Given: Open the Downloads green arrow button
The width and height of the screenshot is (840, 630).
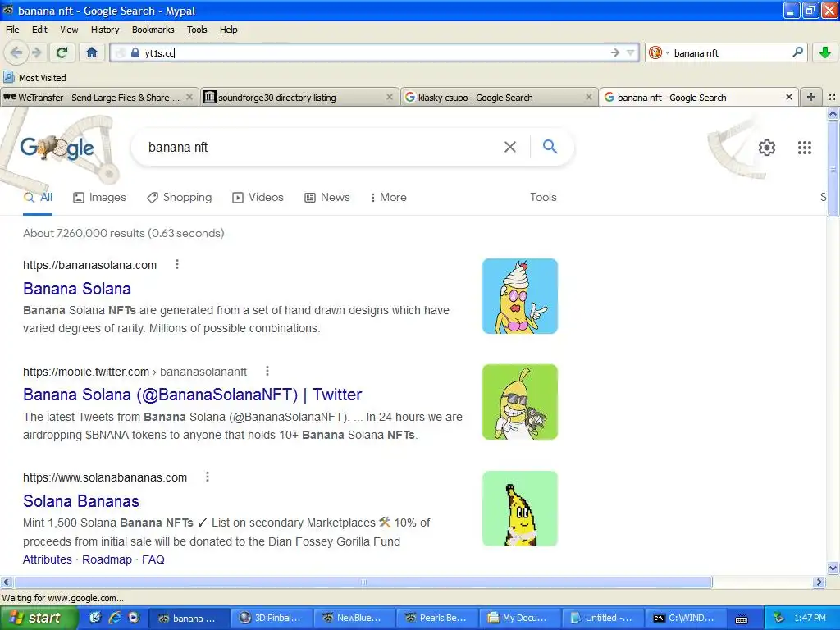Looking at the screenshot, I should 825,52.
